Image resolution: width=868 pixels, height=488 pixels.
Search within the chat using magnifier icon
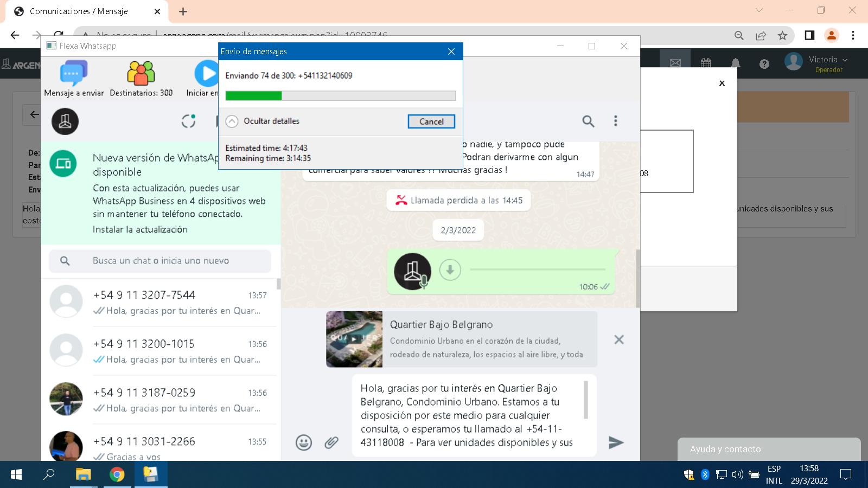pyautogui.click(x=588, y=121)
